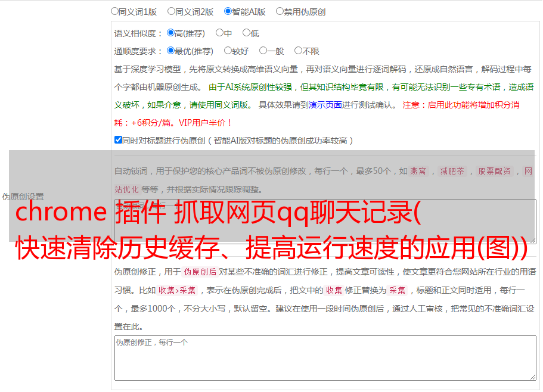Click the 燕窝 example keyword tag
Screen dimensions: 543x392
point(418,171)
